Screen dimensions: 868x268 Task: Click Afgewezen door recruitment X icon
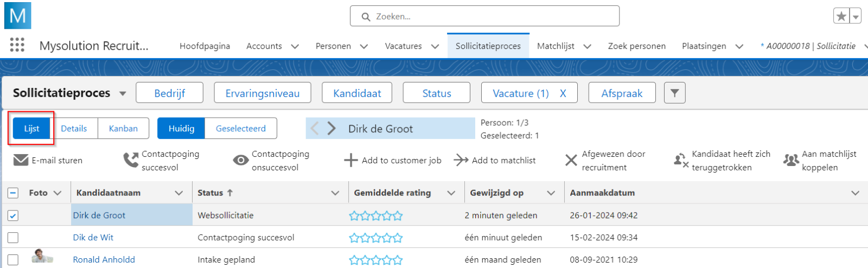click(x=571, y=160)
